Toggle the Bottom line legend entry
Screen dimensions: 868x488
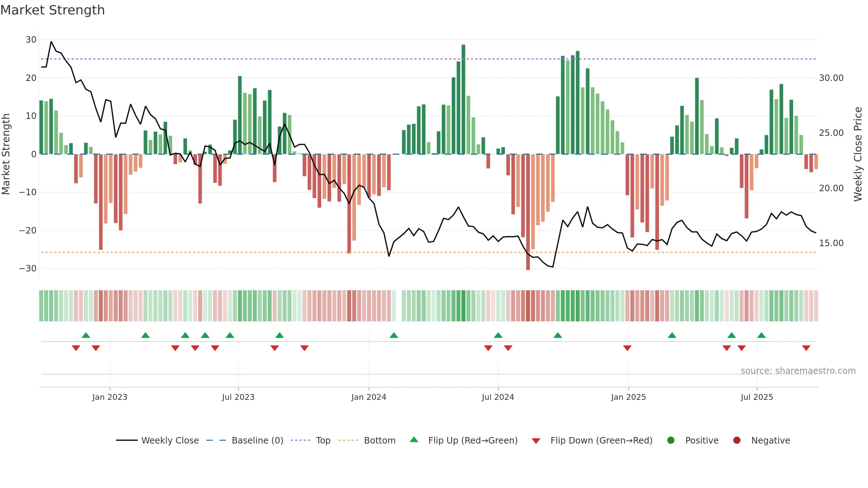point(367,440)
